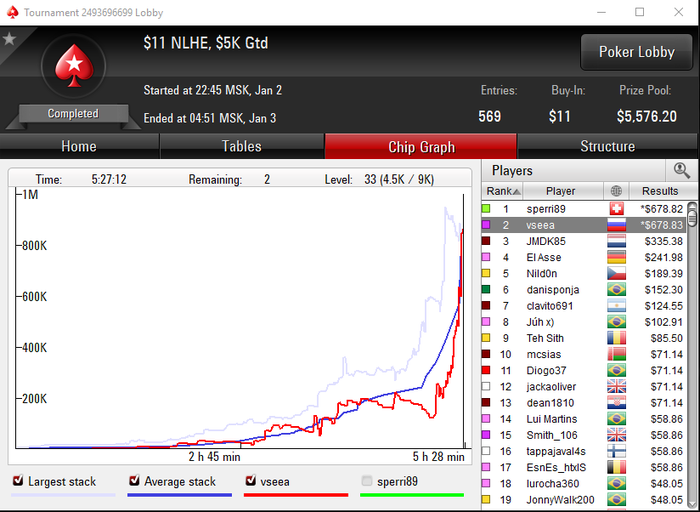Select player row Lui Martins
700x512 pixels.
(584, 419)
